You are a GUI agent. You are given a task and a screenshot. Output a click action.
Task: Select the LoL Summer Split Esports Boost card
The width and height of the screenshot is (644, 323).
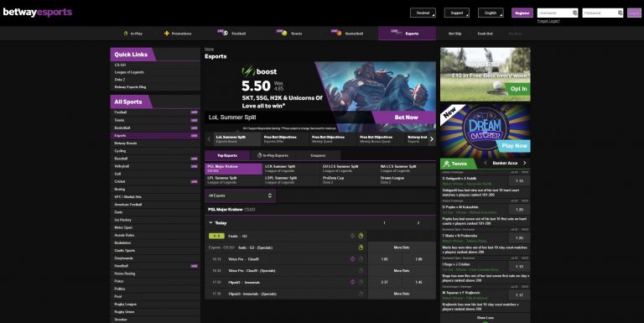[x=236, y=139]
